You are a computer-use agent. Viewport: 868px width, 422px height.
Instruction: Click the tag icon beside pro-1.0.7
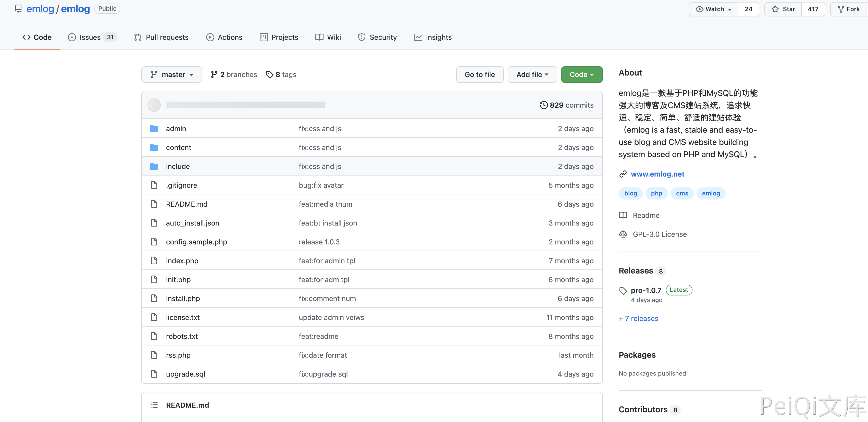click(x=623, y=291)
